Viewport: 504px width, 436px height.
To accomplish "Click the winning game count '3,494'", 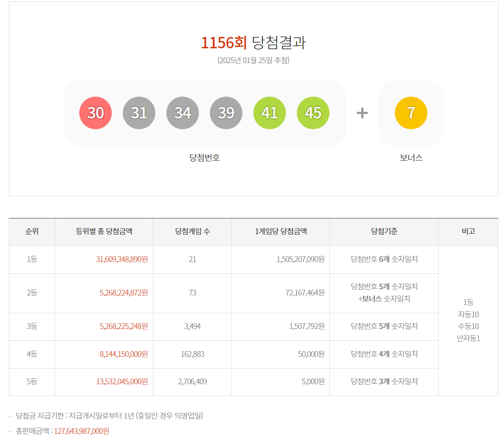I will pyautogui.click(x=192, y=326).
